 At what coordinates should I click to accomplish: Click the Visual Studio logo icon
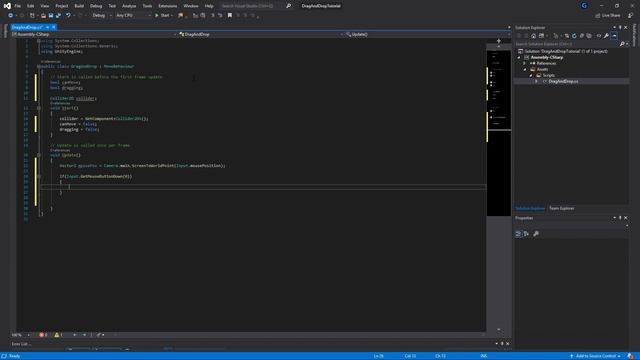click(x=7, y=6)
